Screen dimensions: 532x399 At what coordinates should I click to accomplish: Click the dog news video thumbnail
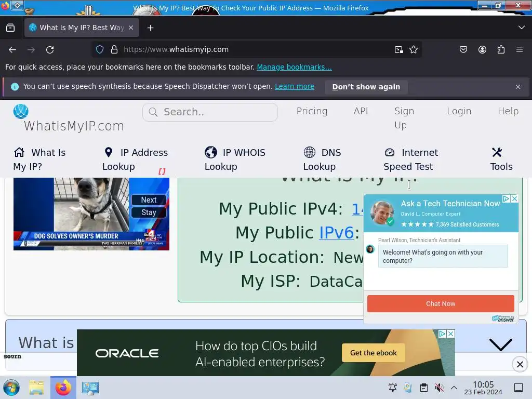click(x=91, y=214)
